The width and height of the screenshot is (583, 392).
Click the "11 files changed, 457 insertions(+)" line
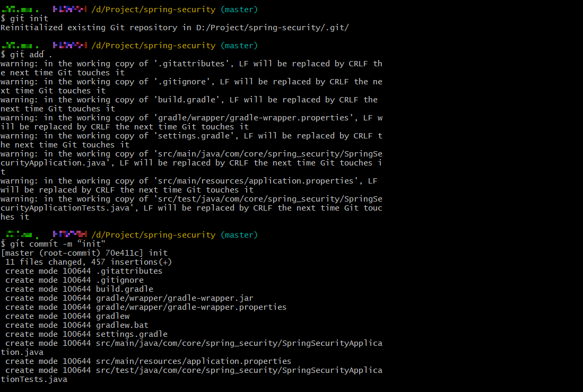pos(89,262)
